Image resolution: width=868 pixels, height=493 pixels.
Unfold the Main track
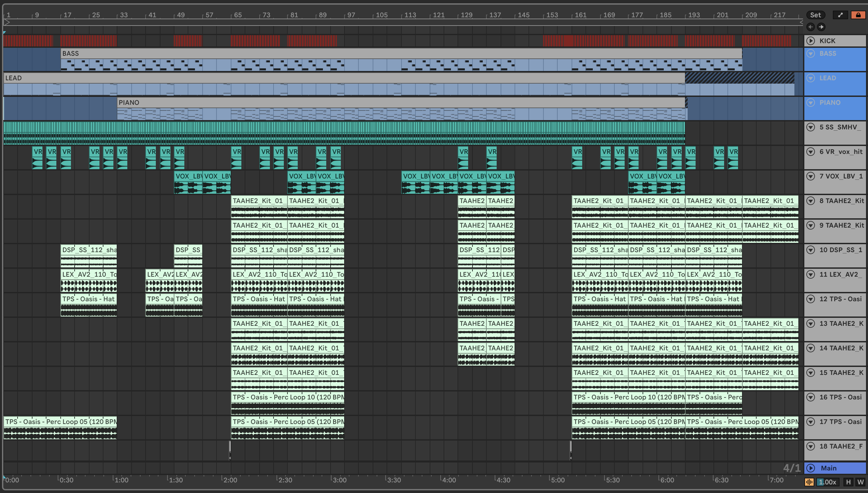(x=811, y=468)
